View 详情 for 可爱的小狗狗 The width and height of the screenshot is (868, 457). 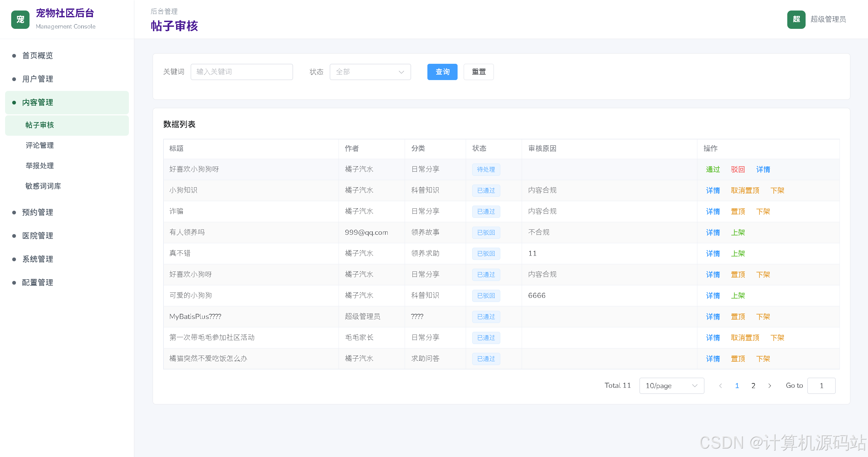tap(713, 296)
